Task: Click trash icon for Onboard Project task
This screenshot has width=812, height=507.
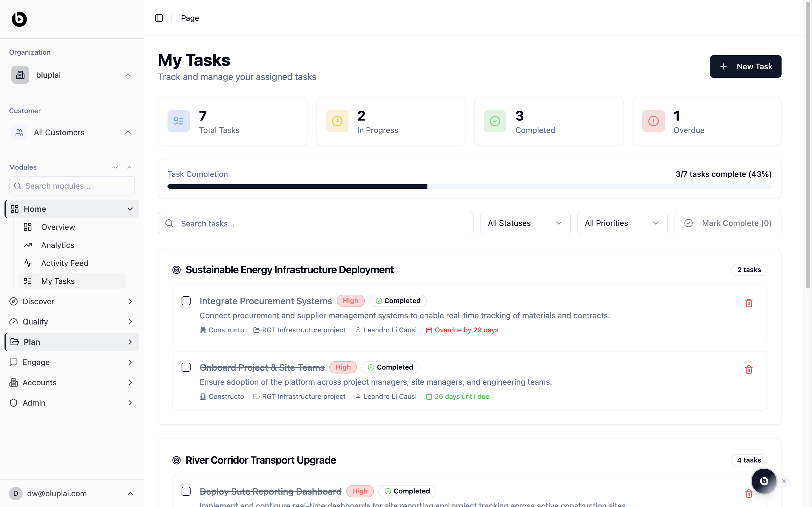Action: pyautogui.click(x=749, y=370)
